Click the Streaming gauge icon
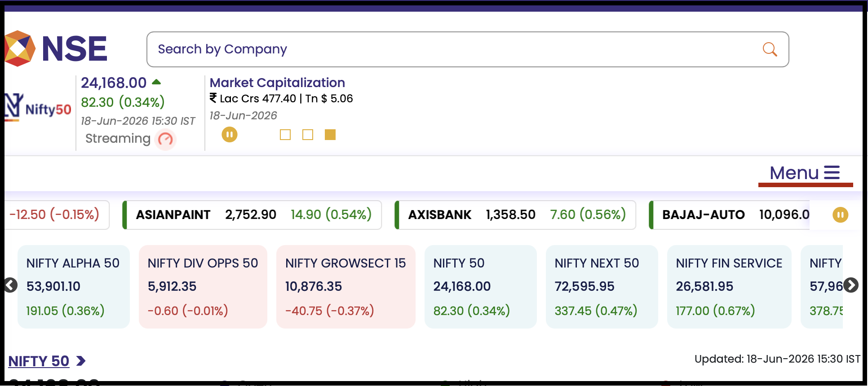This screenshot has width=868, height=386. (165, 139)
